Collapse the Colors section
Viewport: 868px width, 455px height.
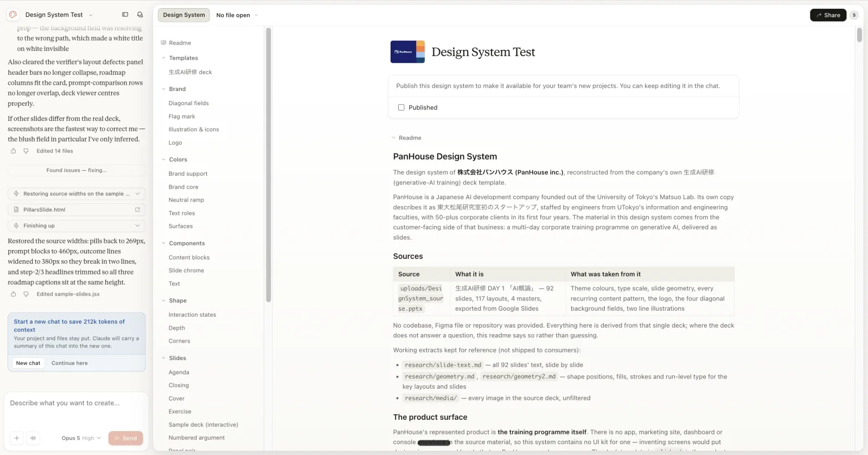click(163, 159)
